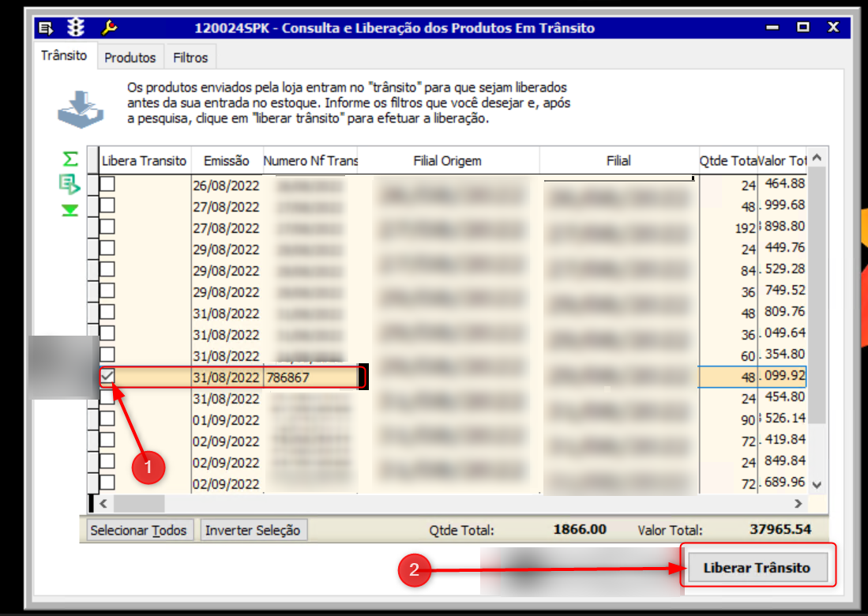Click the quantity cell 192
Image resolution: width=868 pixels, height=616 pixels.
click(x=728, y=227)
